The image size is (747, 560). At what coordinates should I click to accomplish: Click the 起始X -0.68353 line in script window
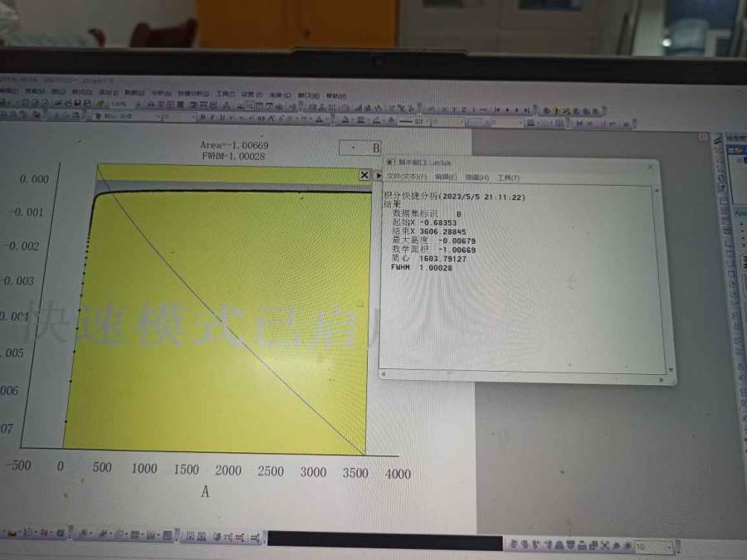pyautogui.click(x=424, y=222)
